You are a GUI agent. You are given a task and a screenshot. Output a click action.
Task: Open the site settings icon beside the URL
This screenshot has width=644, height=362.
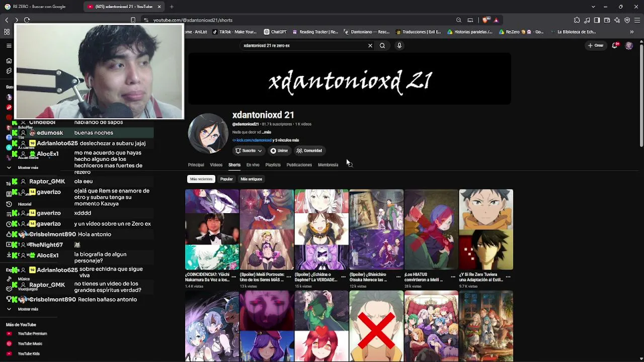146,20
